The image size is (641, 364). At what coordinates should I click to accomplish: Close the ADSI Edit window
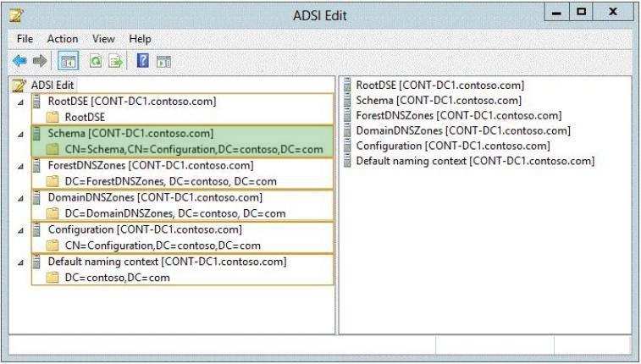(613, 12)
